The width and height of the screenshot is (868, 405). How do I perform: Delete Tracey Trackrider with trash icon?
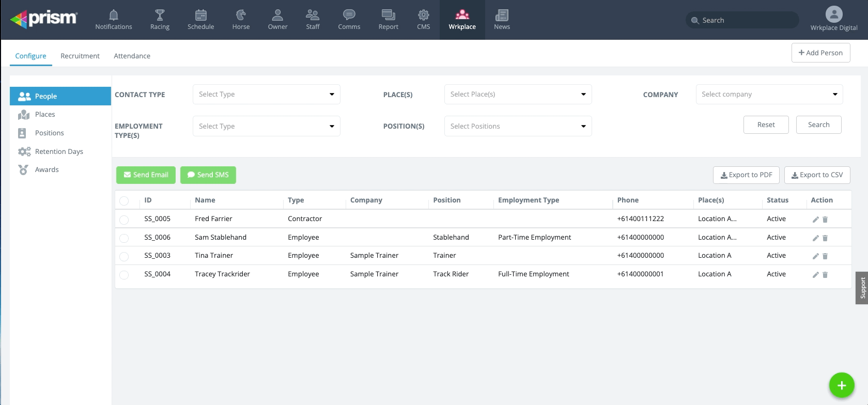[x=825, y=275]
